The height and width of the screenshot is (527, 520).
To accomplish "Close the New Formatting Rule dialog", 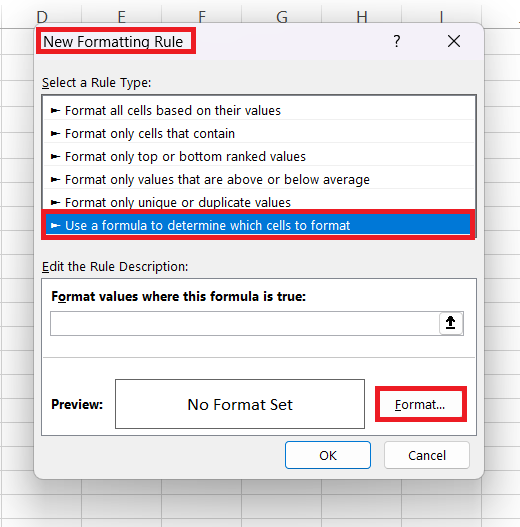I will click(x=454, y=41).
